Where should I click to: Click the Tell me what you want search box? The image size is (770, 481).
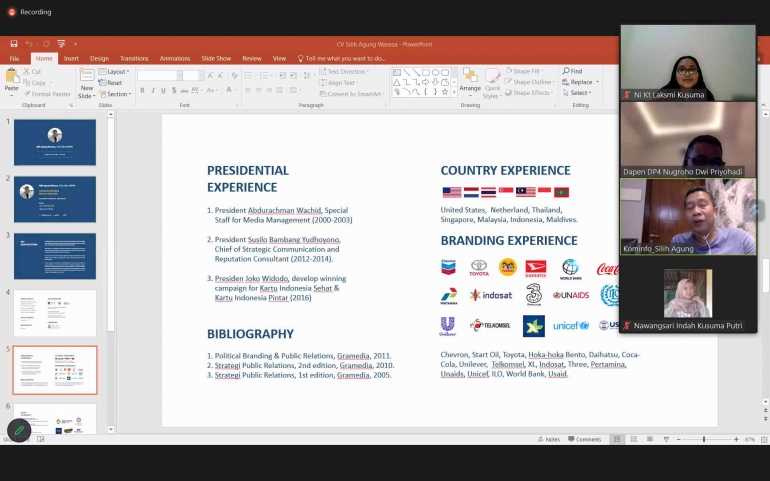pyautogui.click(x=342, y=58)
